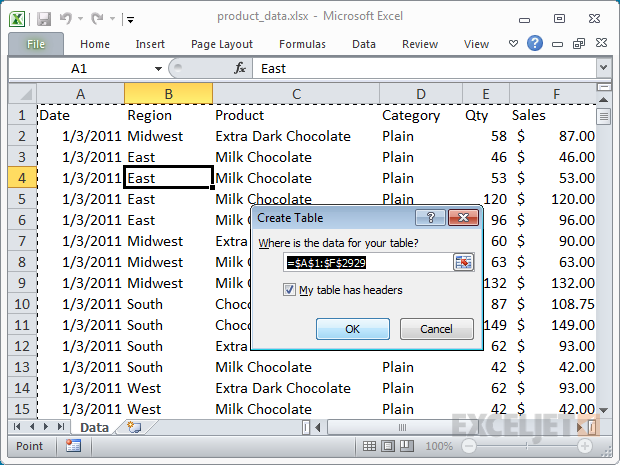Expand the Name Box dropdown
Viewport: 620px width, 465px height.
click(158, 68)
